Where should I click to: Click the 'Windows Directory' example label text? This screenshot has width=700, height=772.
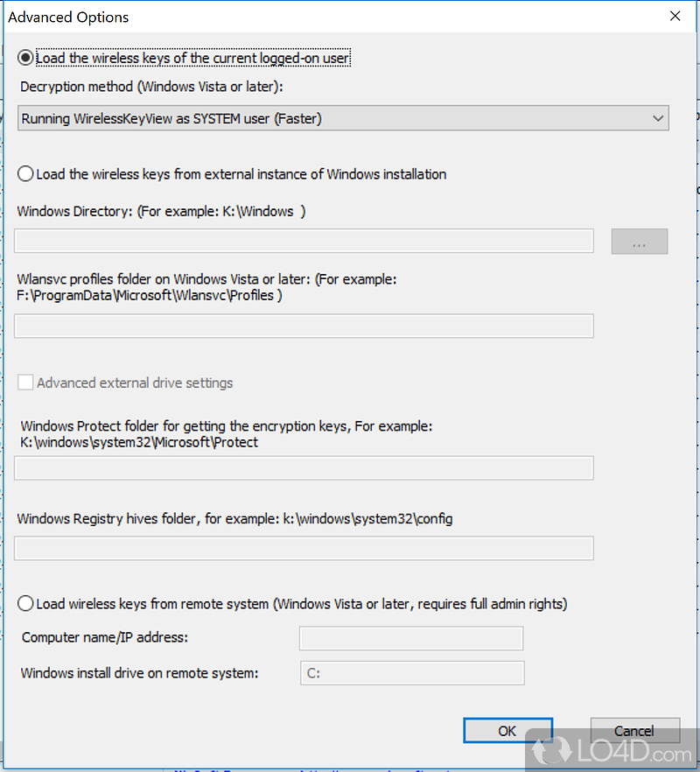(161, 212)
